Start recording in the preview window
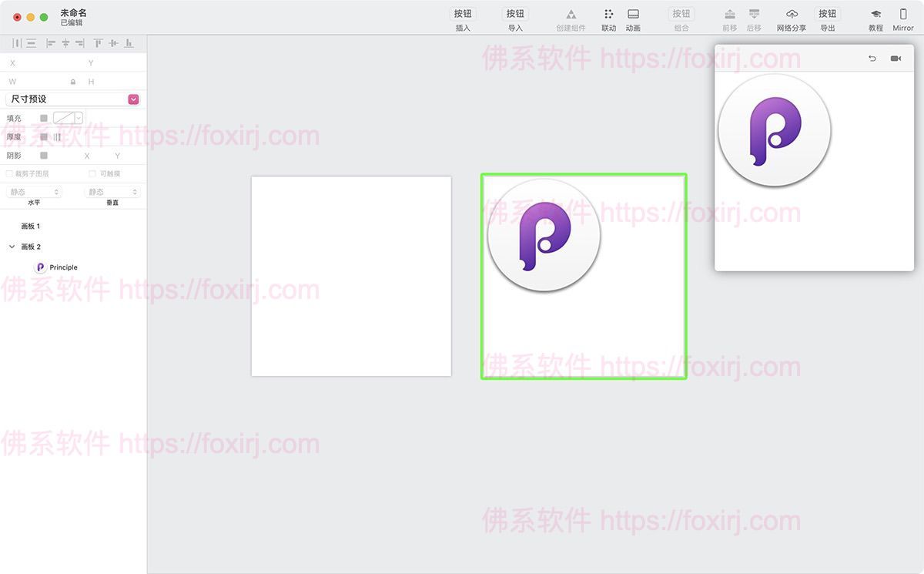 (x=896, y=58)
